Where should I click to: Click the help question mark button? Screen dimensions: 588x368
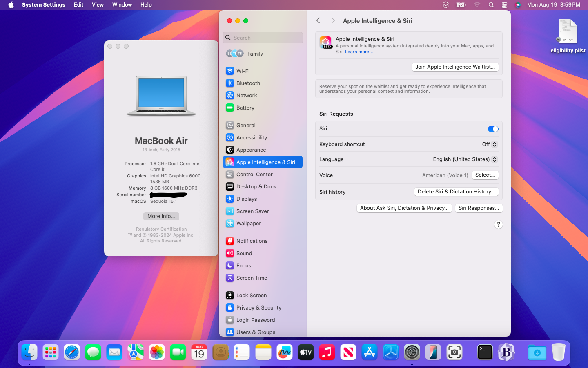[498, 224]
